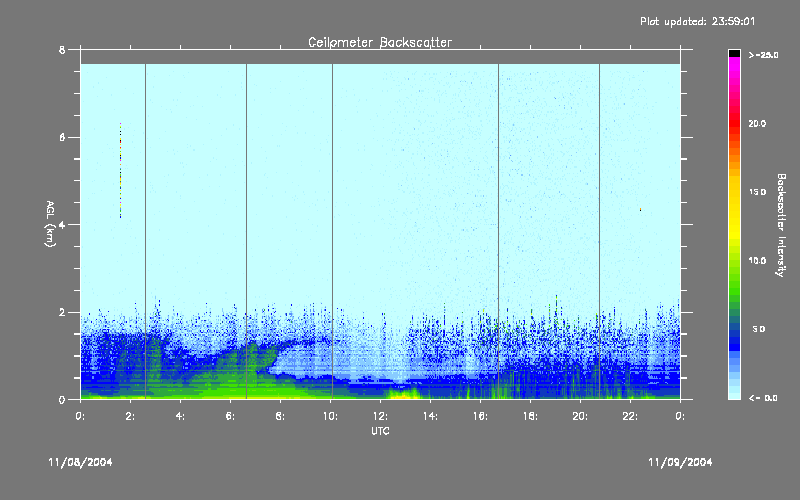800x500 pixels.
Task: Click the "2" altitude tick label
Action: point(62,312)
